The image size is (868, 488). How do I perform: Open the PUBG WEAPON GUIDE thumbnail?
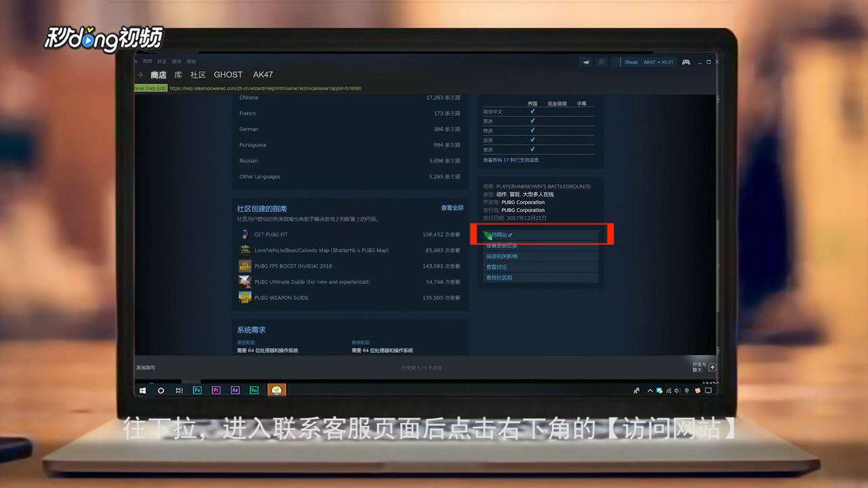click(245, 298)
